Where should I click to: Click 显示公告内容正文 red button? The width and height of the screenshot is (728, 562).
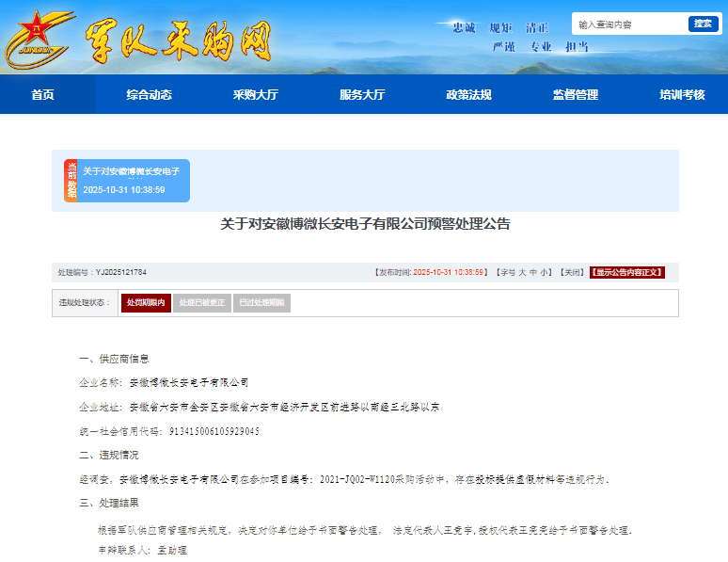click(626, 272)
